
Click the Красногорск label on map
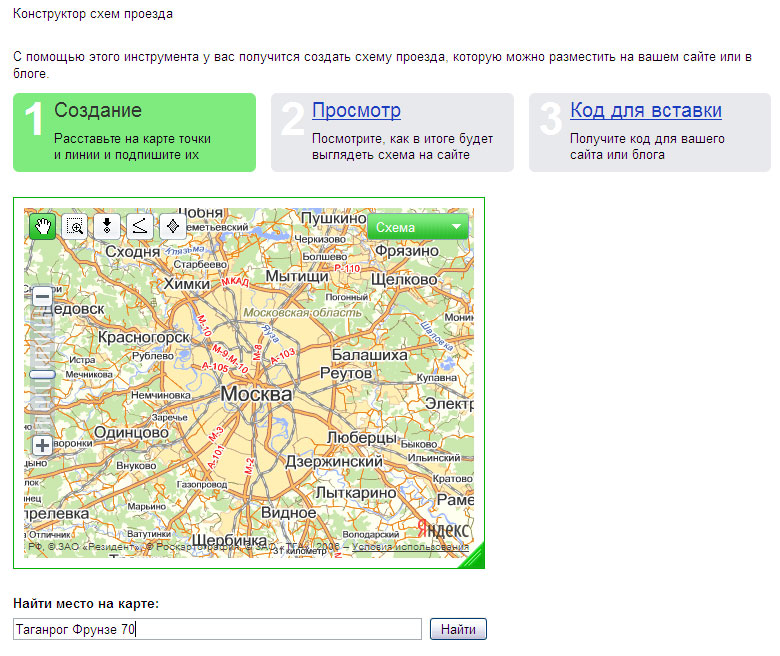[144, 337]
